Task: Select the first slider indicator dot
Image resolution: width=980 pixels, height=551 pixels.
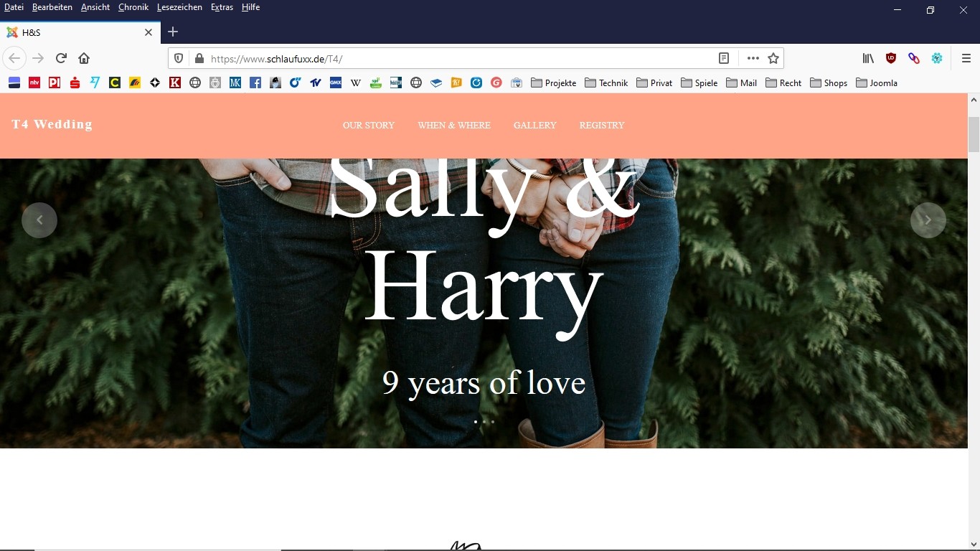Action: (476, 422)
